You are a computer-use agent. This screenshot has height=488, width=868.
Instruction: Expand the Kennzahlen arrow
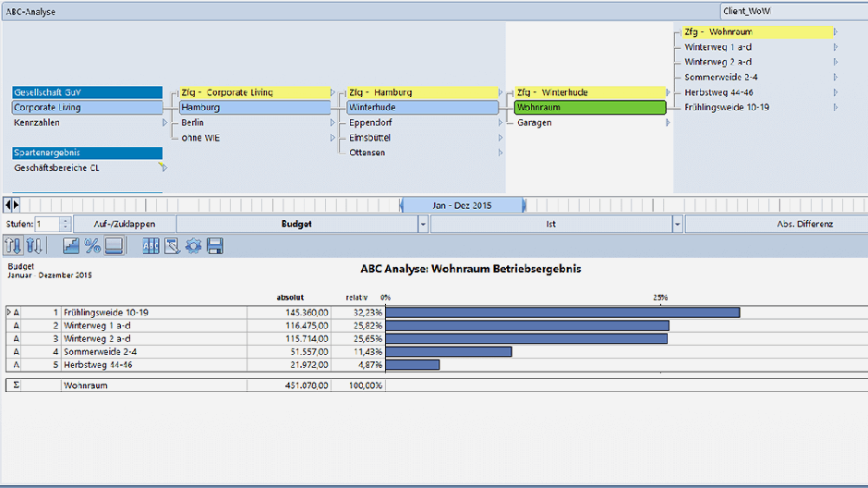pos(164,122)
